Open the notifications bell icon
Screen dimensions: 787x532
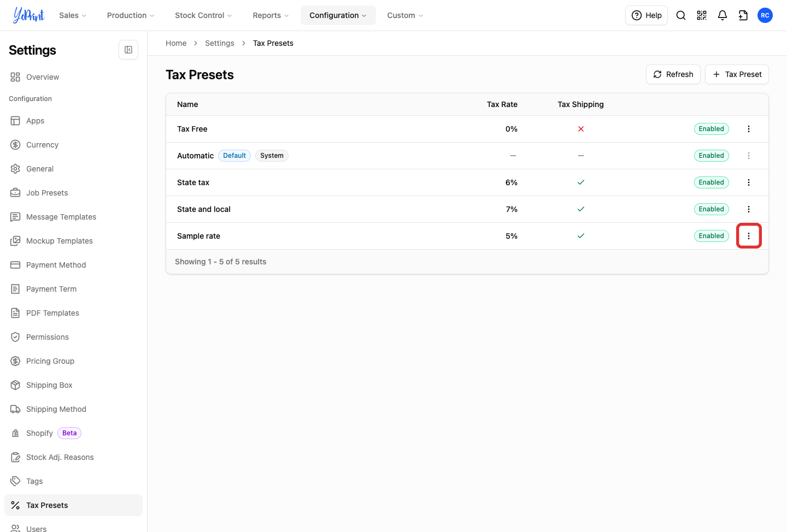point(723,15)
